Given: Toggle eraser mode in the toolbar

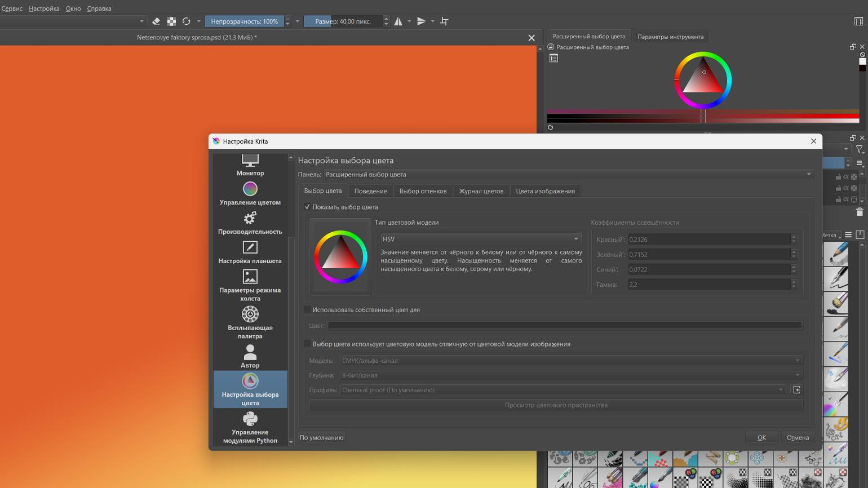Looking at the screenshot, I should (156, 21).
